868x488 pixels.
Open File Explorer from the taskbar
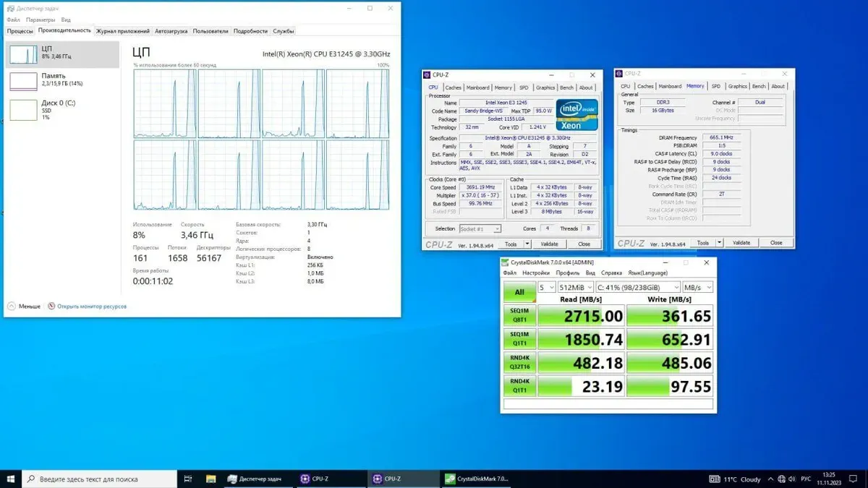coord(210,479)
